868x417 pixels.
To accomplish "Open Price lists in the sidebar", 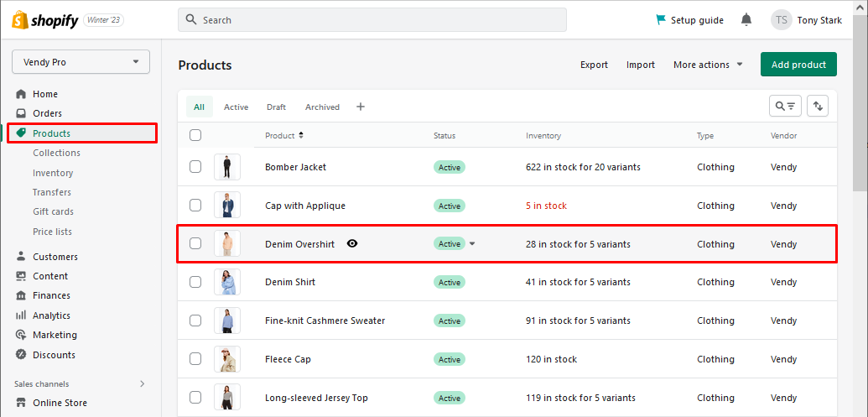I will [x=52, y=232].
